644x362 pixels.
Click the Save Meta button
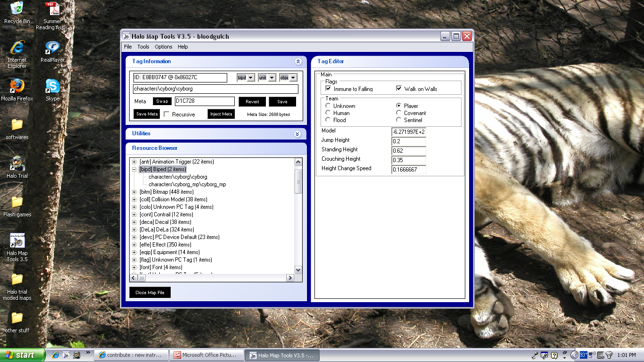point(147,114)
